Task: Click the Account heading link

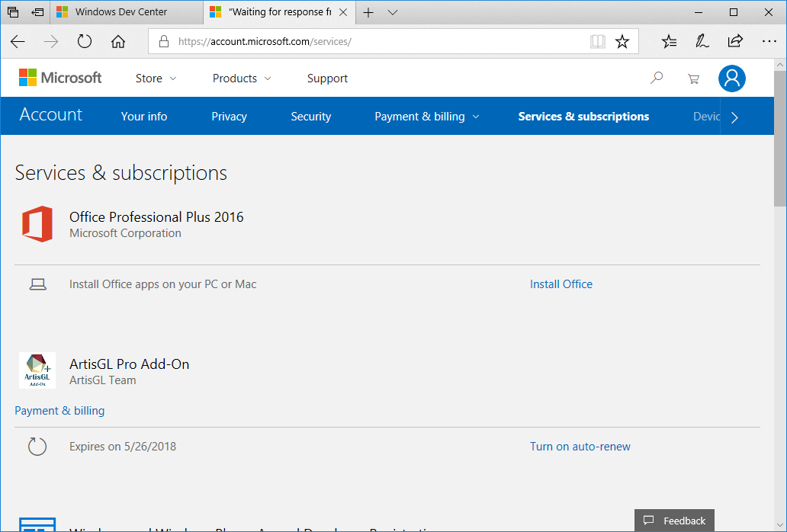Action: click(x=50, y=115)
